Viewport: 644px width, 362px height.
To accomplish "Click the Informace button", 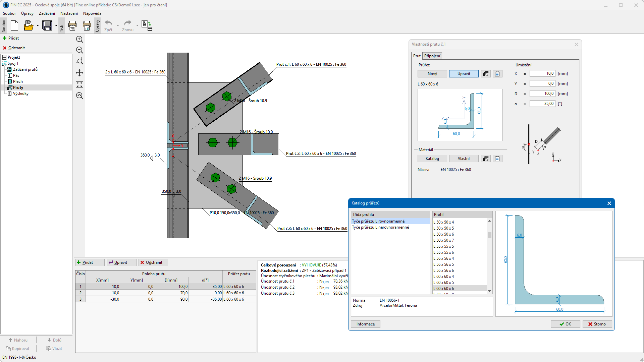I will point(365,324).
